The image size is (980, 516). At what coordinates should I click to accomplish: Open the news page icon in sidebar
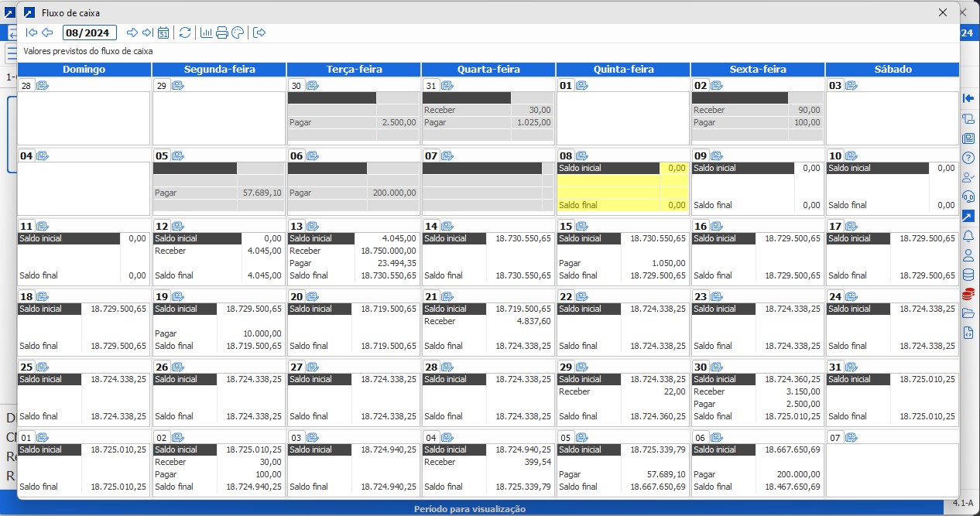click(x=968, y=138)
